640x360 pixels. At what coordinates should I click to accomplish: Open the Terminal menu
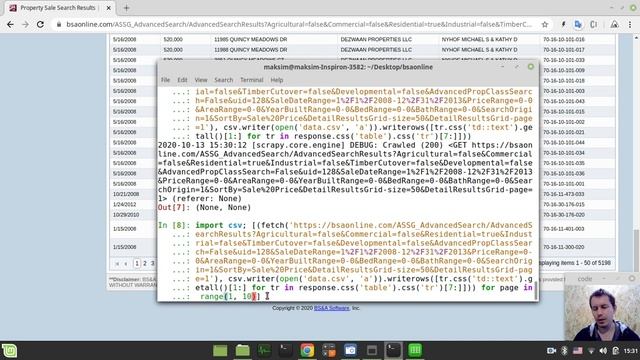pos(251,80)
